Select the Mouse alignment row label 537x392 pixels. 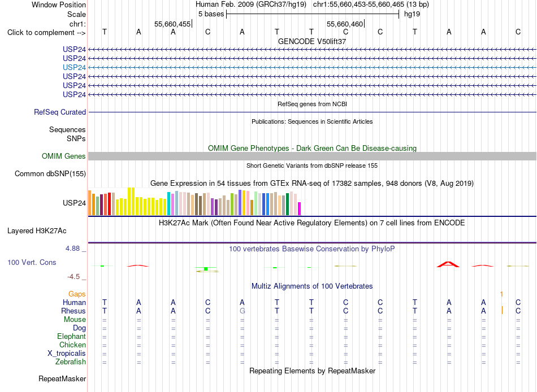[75, 320]
